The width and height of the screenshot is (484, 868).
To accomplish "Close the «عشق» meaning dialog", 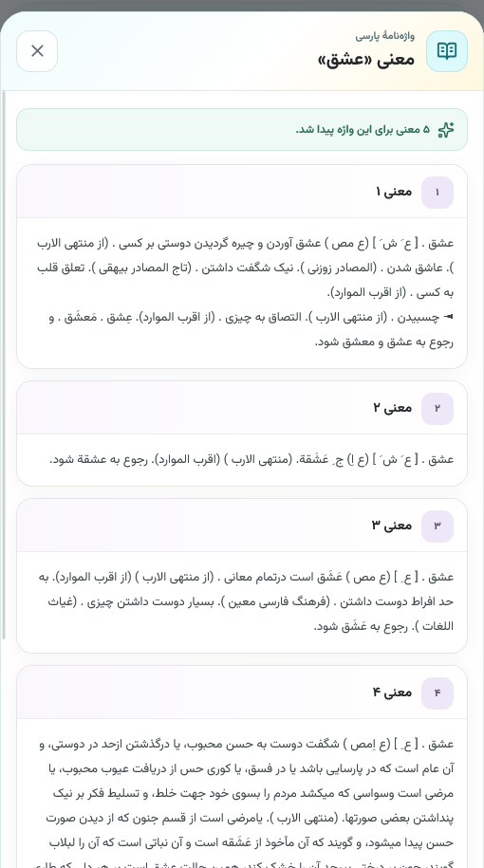I will tap(37, 51).
